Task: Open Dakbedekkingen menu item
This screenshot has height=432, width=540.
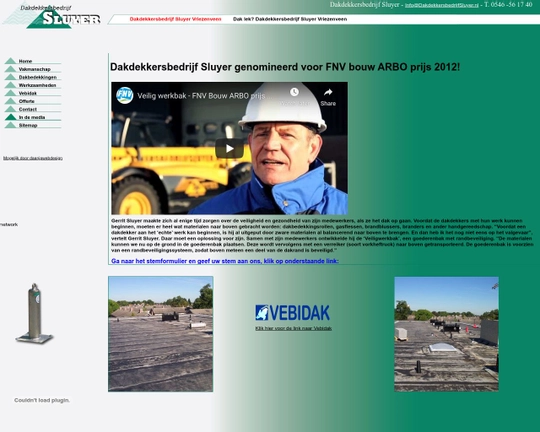Action: point(38,77)
